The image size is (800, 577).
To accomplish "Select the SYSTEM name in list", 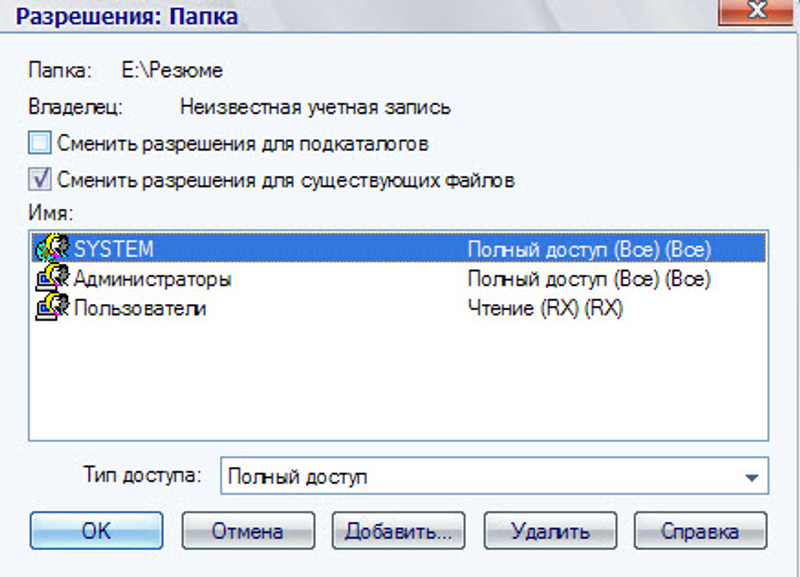I will click(x=114, y=249).
